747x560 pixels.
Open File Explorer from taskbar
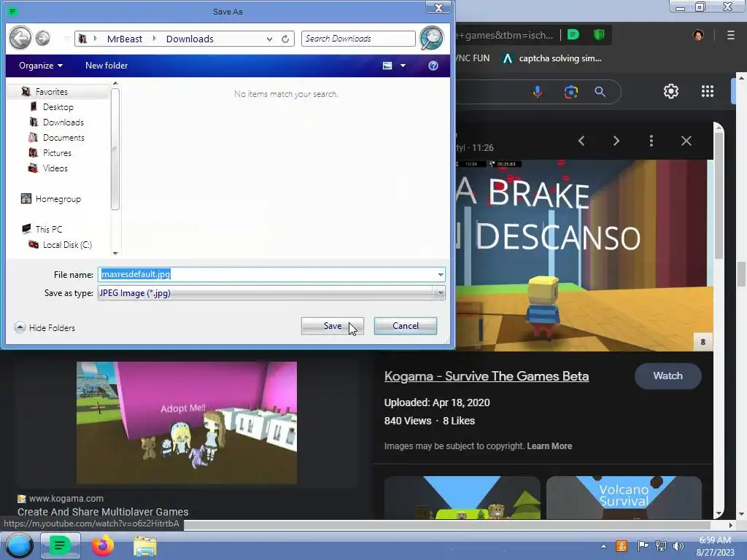(x=145, y=546)
